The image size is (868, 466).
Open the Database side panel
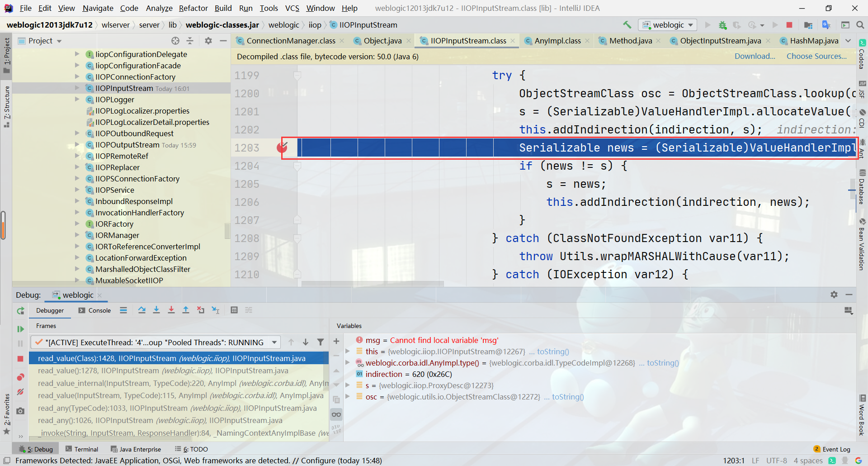(862, 187)
